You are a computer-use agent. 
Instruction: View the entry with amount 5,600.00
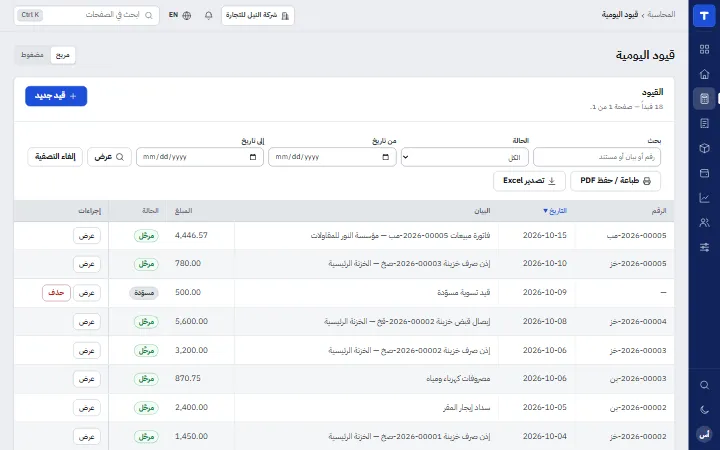coord(87,322)
